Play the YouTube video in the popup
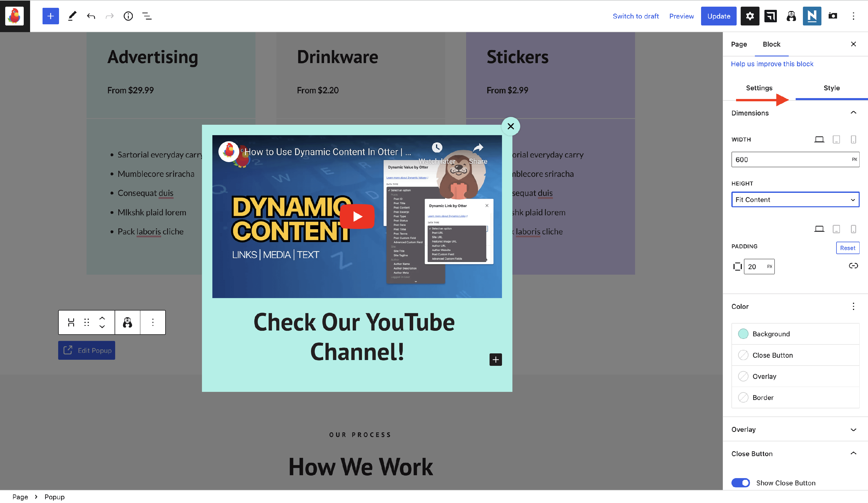Viewport: 868px width, 503px height. [357, 216]
